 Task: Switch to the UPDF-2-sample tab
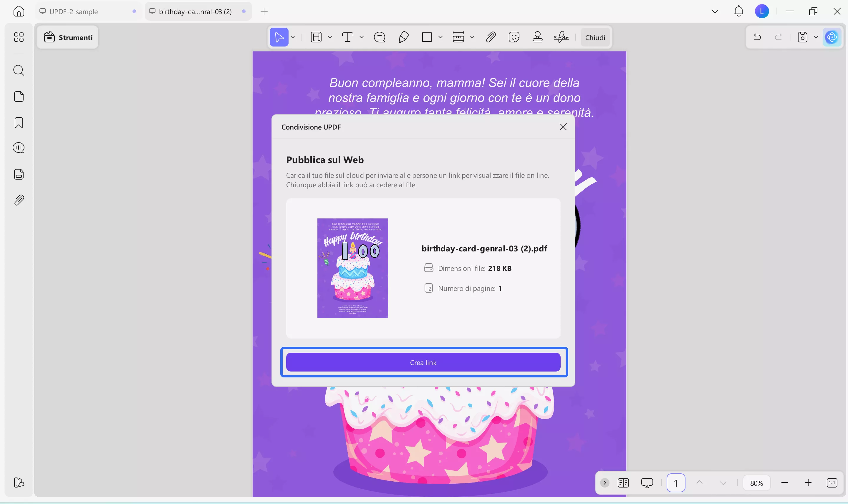(x=74, y=11)
